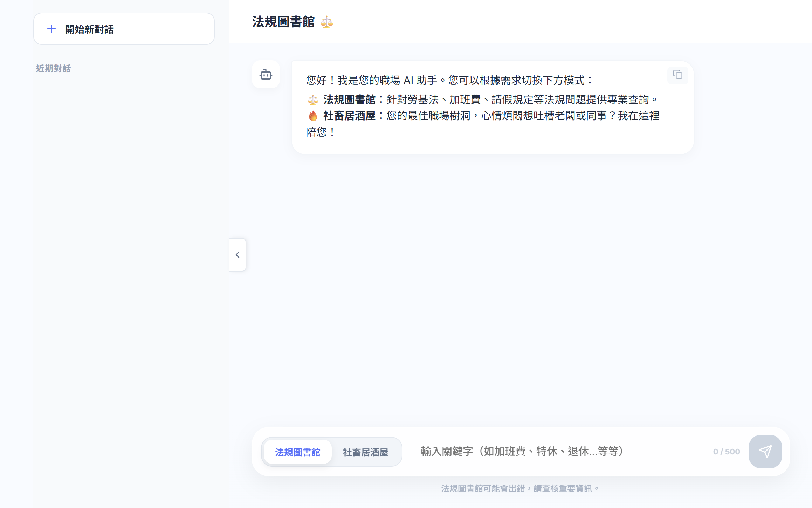Click the 法規圖書館 page header title

[x=283, y=22]
